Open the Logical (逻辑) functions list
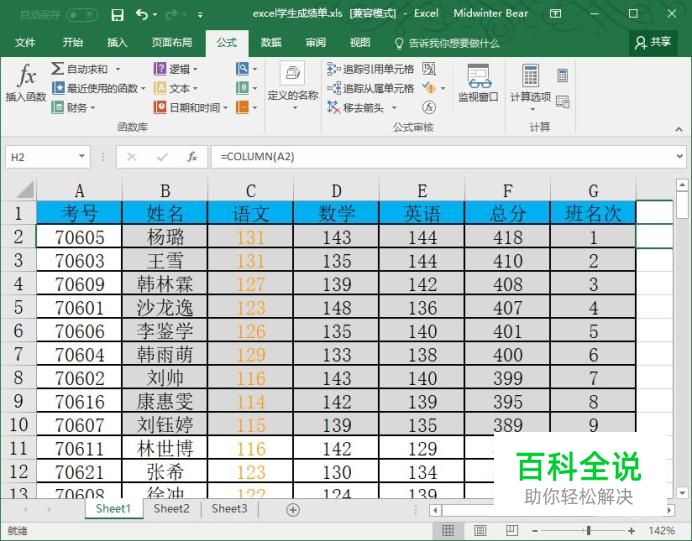Image resolution: width=692 pixels, height=541 pixels. 176,69
